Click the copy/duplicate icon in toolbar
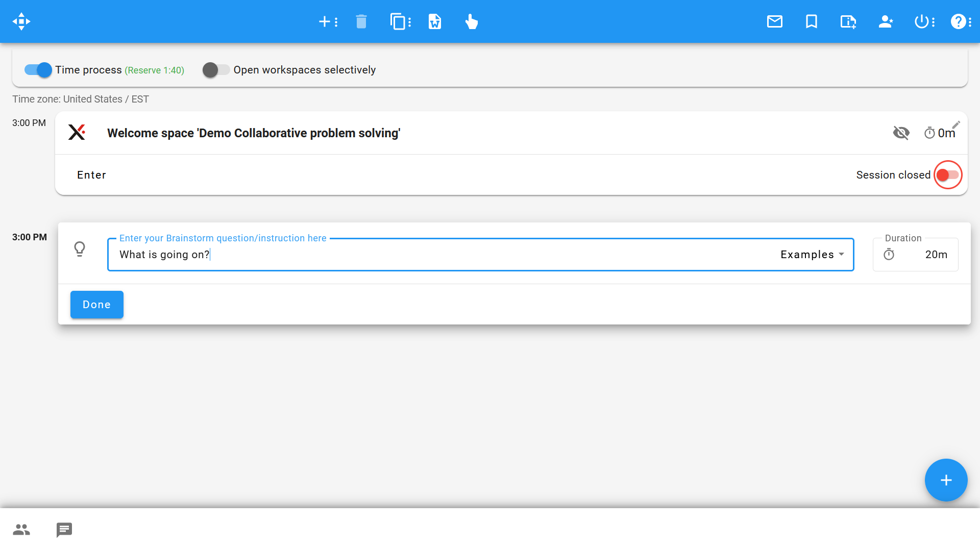980x551 pixels. [397, 21]
